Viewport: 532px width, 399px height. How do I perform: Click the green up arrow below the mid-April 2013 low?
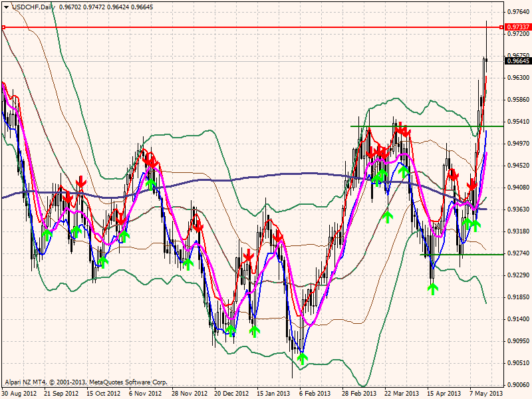pos(432,289)
